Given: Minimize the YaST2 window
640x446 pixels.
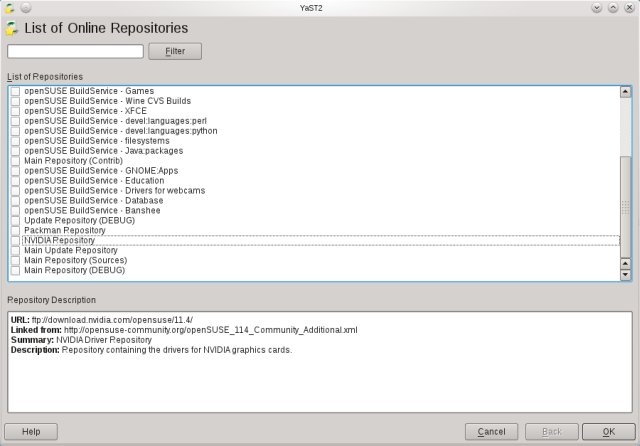Looking at the screenshot, I should tap(596, 8).
